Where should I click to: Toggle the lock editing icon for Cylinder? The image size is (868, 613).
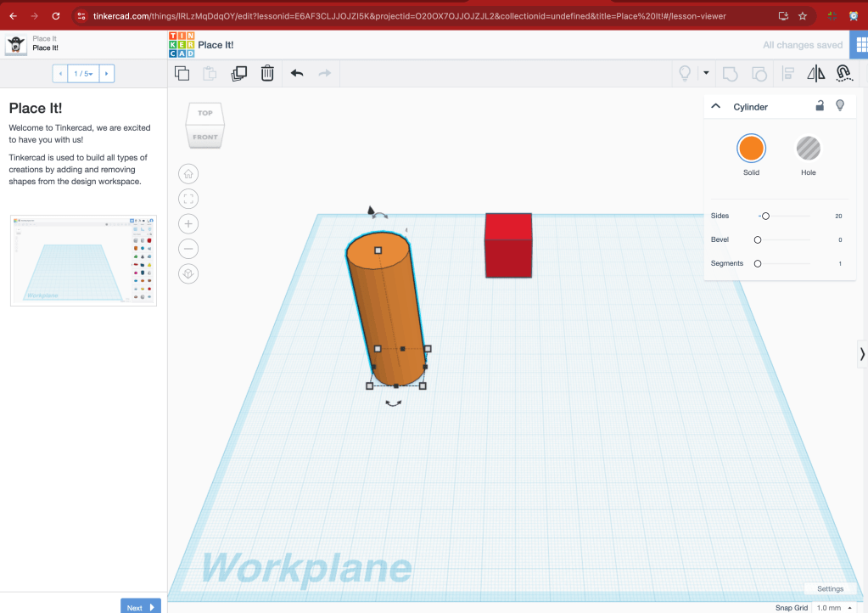click(820, 105)
